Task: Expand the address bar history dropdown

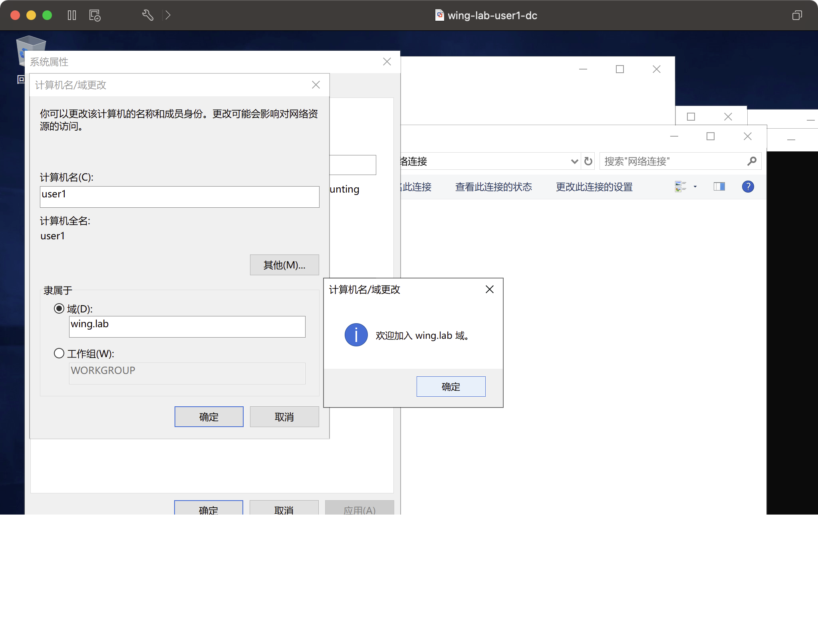Action: point(574,161)
